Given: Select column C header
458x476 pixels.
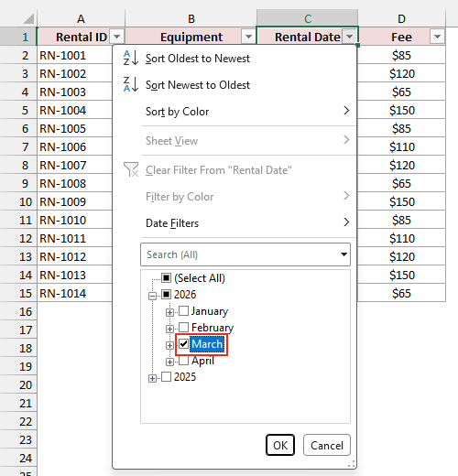Looking at the screenshot, I should pyautogui.click(x=308, y=18).
